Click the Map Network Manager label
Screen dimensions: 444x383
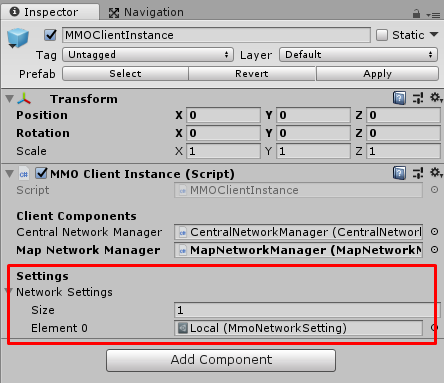click(x=88, y=250)
